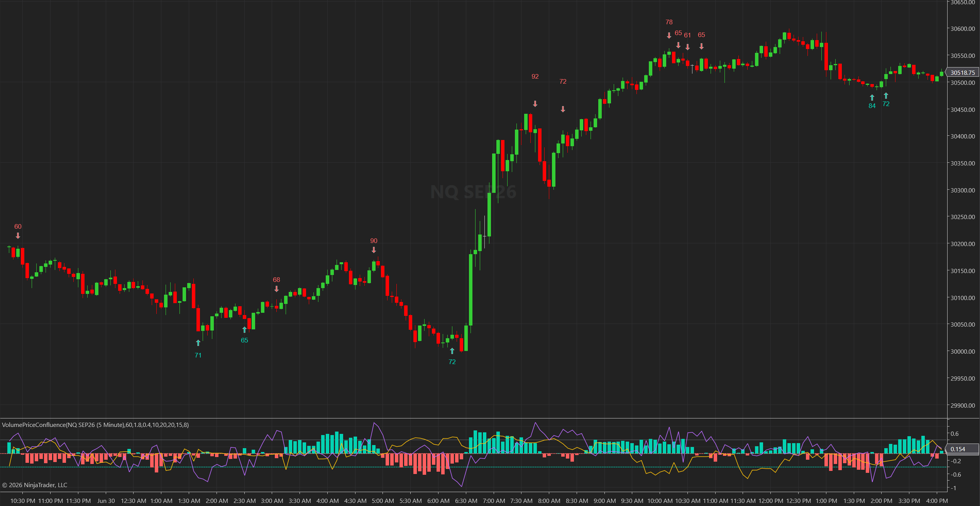Click the red down arrow under signal 90

374,250
